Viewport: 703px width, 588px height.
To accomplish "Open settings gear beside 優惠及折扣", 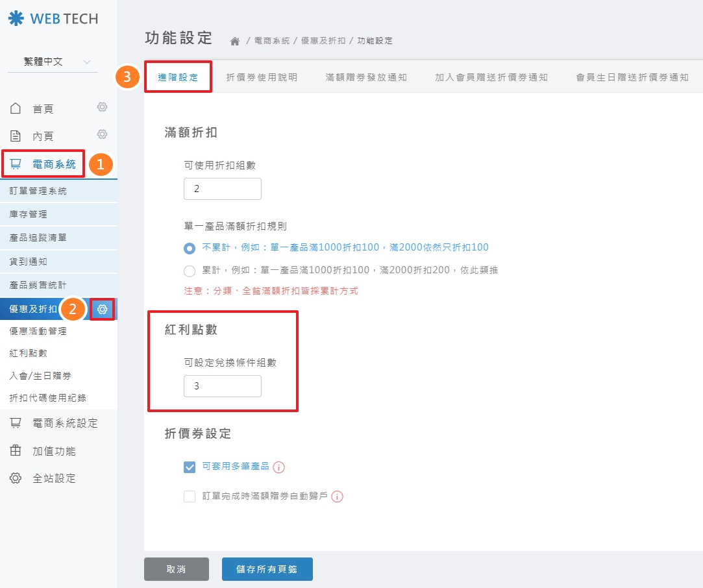I will pos(102,310).
